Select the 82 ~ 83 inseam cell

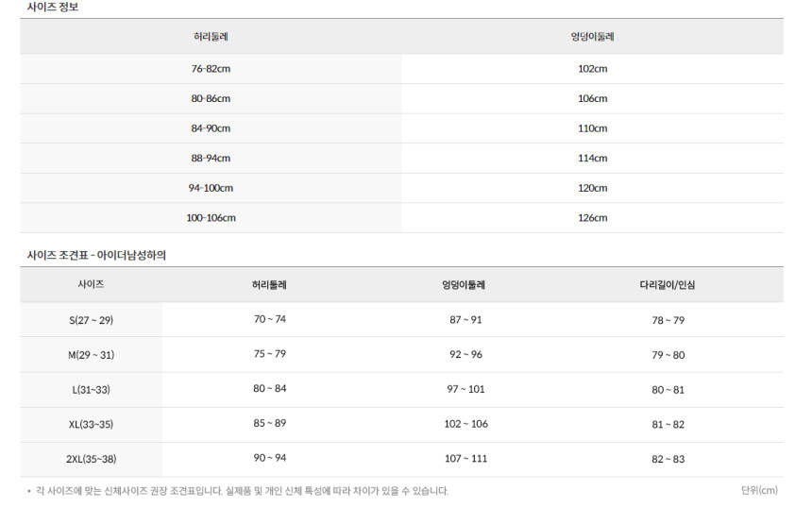pos(668,459)
